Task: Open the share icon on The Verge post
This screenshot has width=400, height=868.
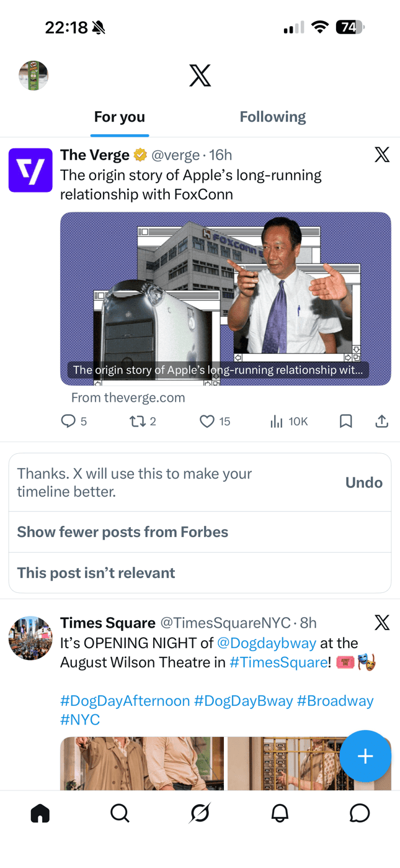Action: 382,421
